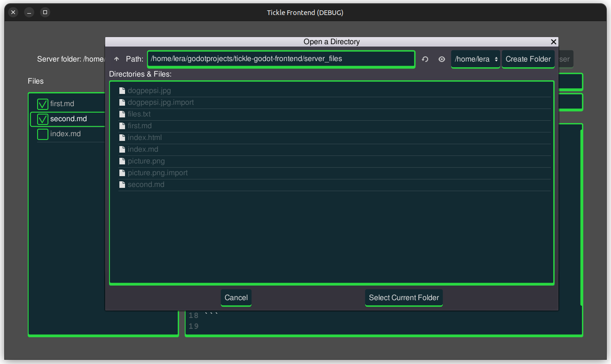Go up to the parent folder

pyautogui.click(x=117, y=59)
